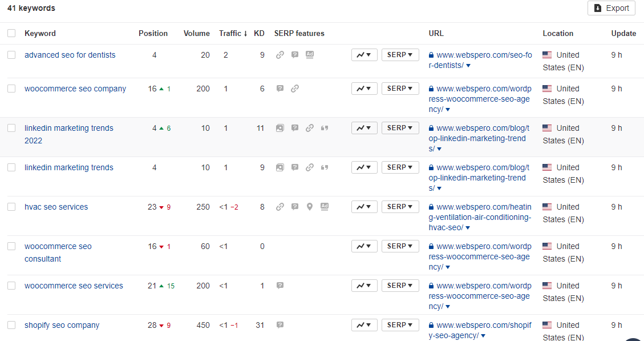
Task: Sort the table by the Keyword column header
Action: coord(40,33)
